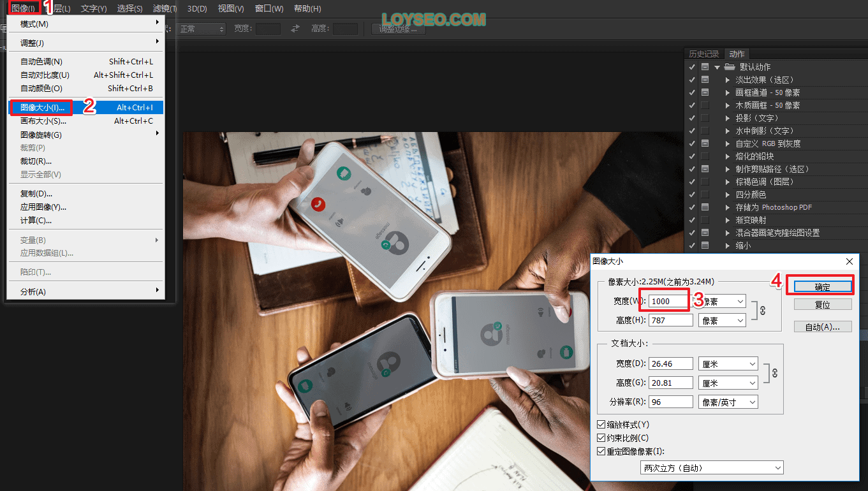
Task: Toggle checkmark for 默认动作 set
Action: [692, 67]
